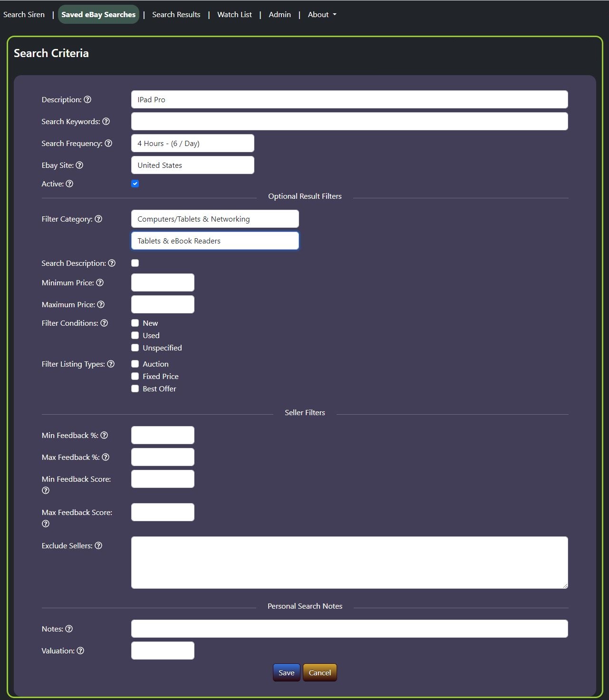Click the Save button
609x700 pixels.
click(x=286, y=672)
